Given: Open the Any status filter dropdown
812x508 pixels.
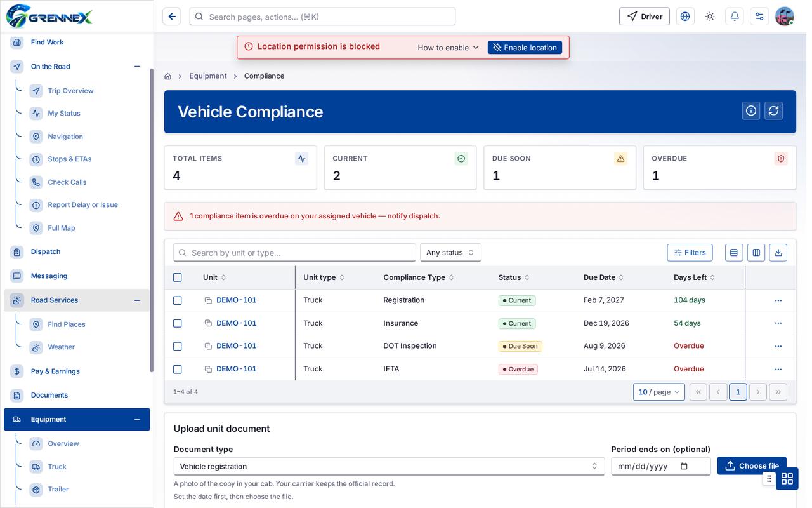Looking at the screenshot, I should (x=450, y=252).
